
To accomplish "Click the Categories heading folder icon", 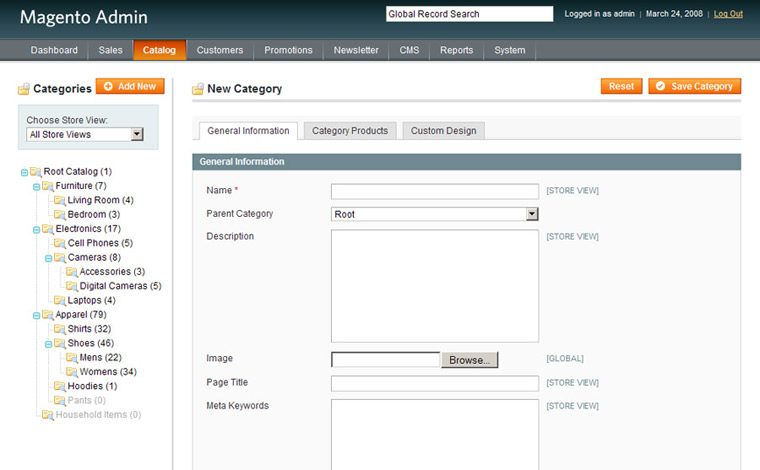I will click(23, 89).
